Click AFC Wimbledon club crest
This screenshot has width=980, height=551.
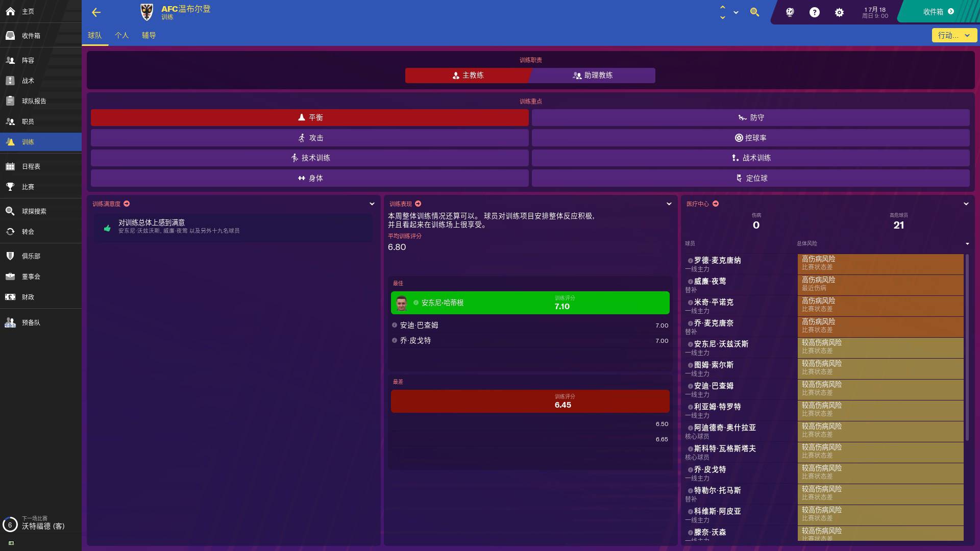[146, 12]
